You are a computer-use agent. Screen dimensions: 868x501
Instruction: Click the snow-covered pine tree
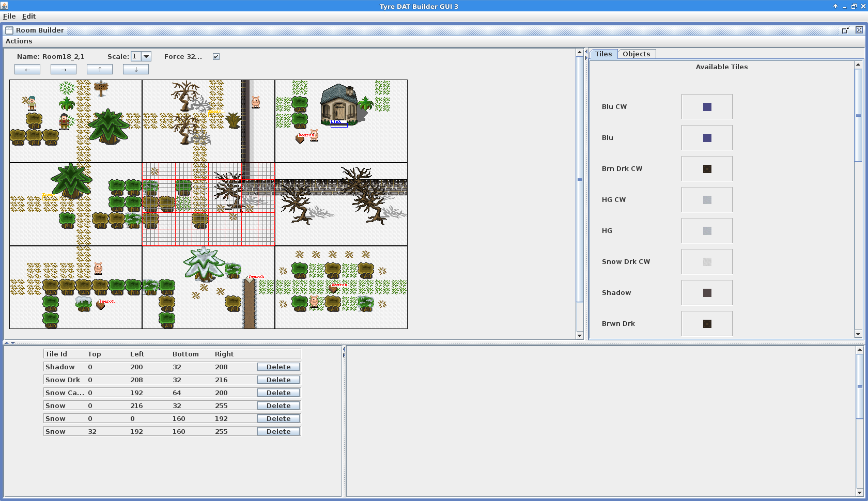tap(204, 263)
